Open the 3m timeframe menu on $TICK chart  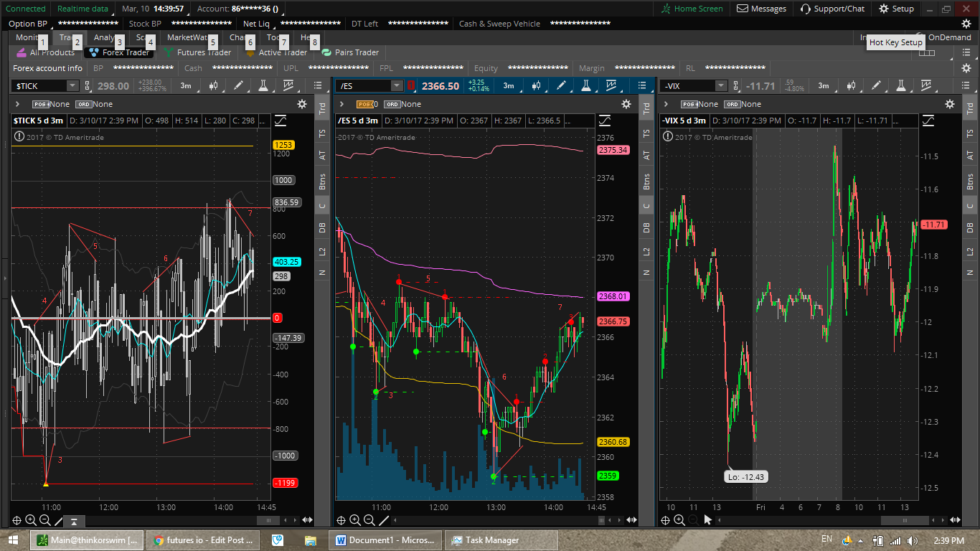pos(186,86)
